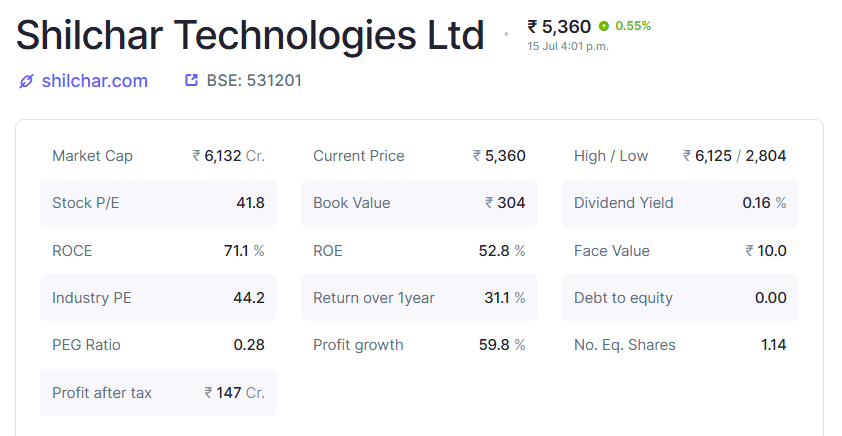This screenshot has width=842, height=436.
Task: Click the High / Low price entry
Action: (x=680, y=156)
